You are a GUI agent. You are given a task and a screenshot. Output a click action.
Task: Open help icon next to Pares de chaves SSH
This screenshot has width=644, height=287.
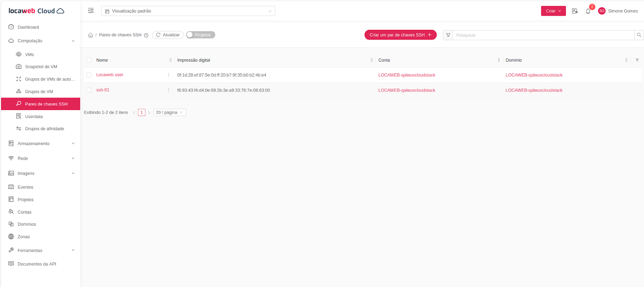[146, 35]
